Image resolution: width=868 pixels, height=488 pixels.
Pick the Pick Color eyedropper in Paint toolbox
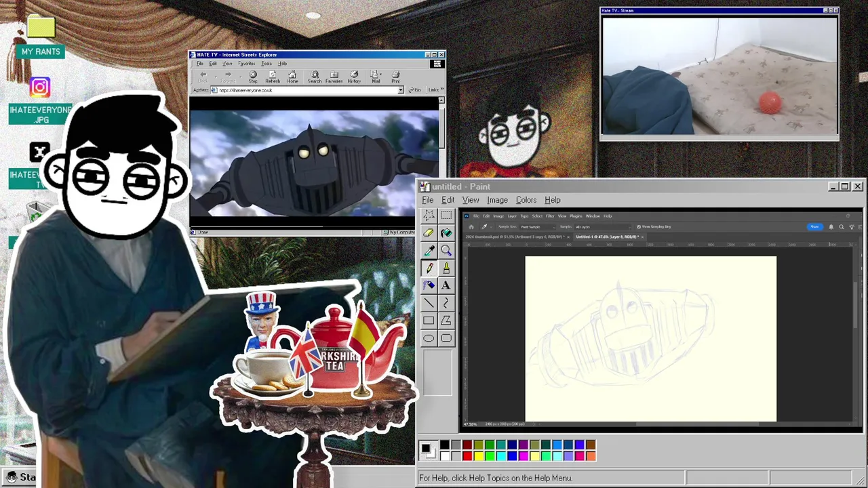(429, 250)
